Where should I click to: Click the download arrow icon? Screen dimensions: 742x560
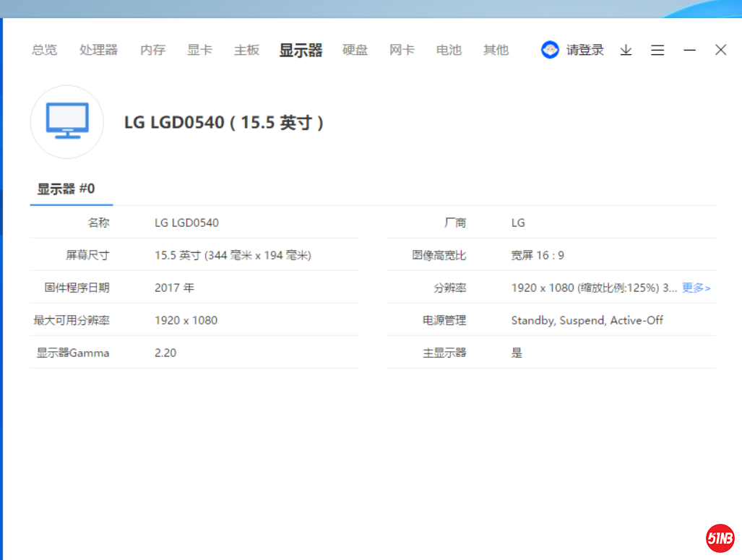(x=626, y=50)
